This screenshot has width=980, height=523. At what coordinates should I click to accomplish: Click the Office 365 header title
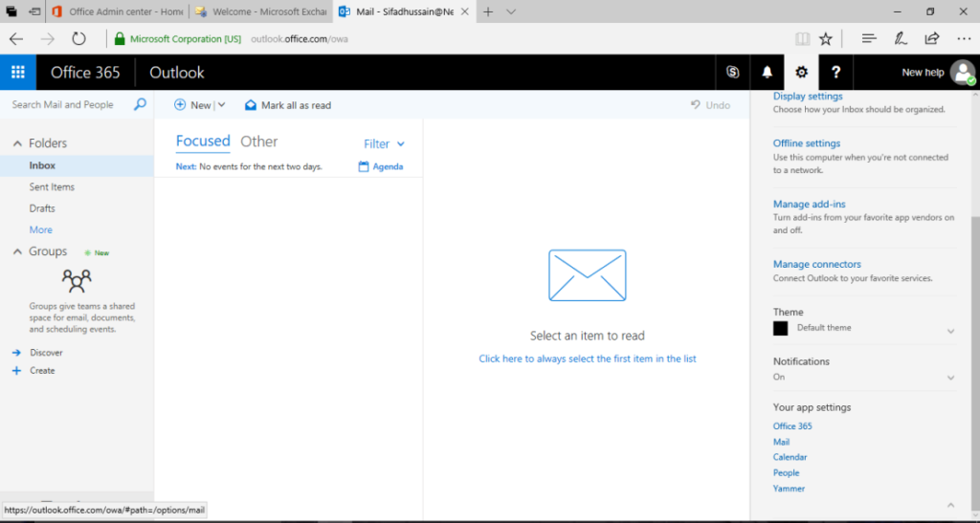coord(85,73)
